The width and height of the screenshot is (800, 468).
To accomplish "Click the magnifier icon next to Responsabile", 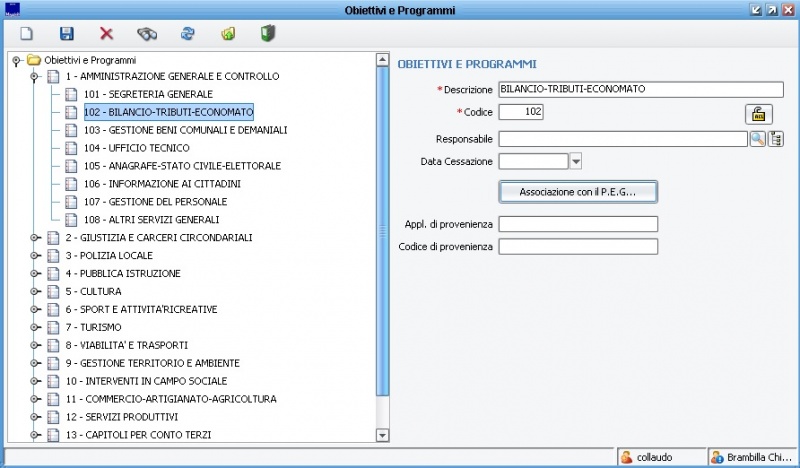I will 757,139.
